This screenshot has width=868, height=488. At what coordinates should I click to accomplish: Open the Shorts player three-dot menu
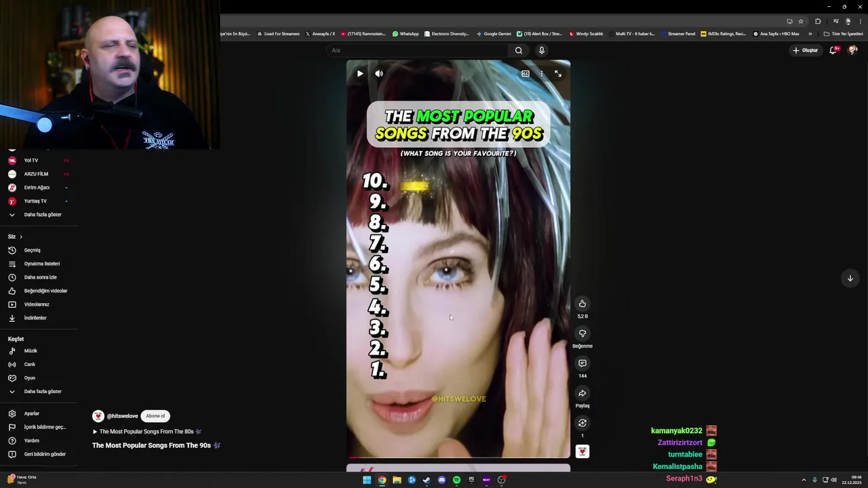tap(541, 73)
